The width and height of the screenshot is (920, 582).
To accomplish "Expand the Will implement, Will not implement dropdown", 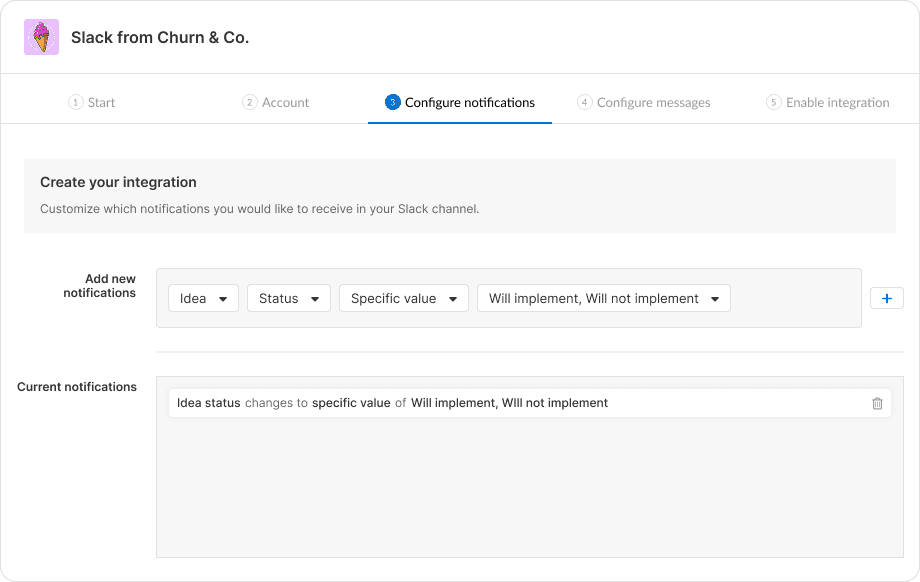I will 603,298.
